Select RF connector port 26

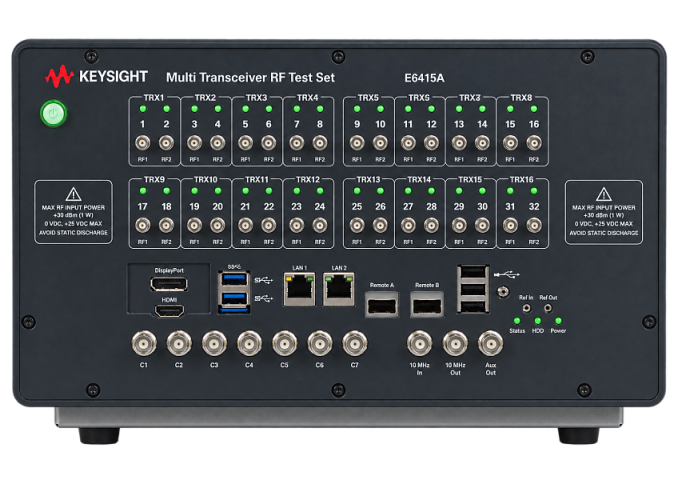pyautogui.click(x=380, y=225)
